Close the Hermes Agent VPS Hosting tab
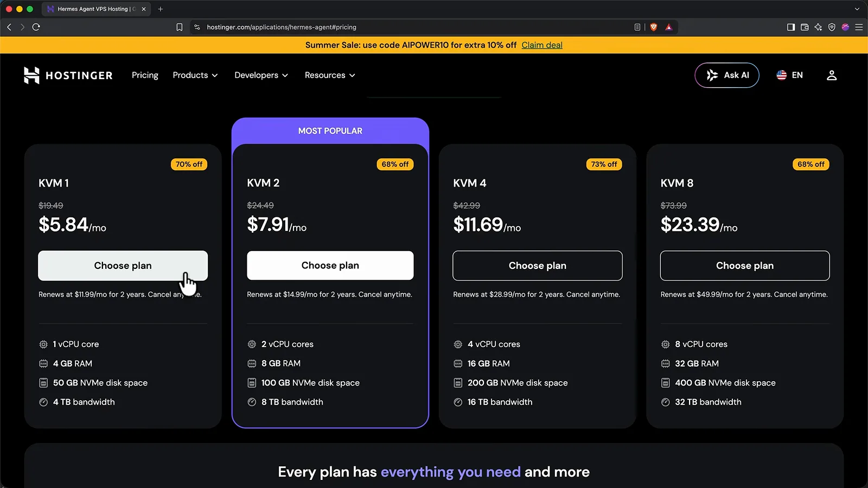This screenshot has width=868, height=488. point(144,9)
